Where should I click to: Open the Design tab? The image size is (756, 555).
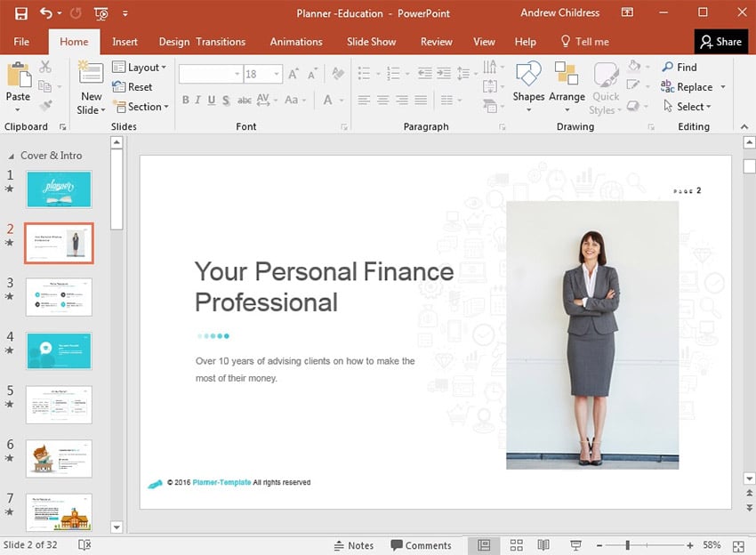[174, 42]
